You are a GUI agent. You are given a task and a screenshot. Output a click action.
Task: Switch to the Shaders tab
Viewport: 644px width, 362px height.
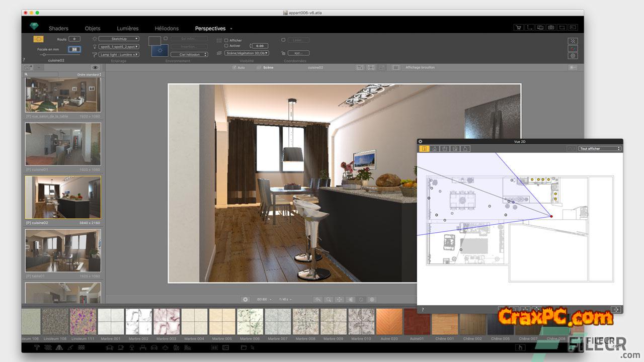click(58, 29)
